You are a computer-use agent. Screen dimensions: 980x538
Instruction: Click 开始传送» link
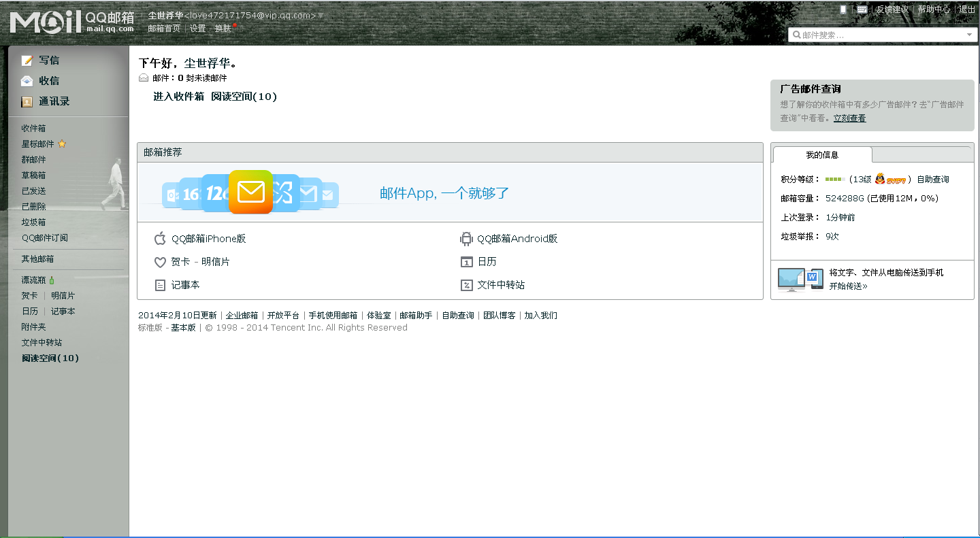[848, 286]
